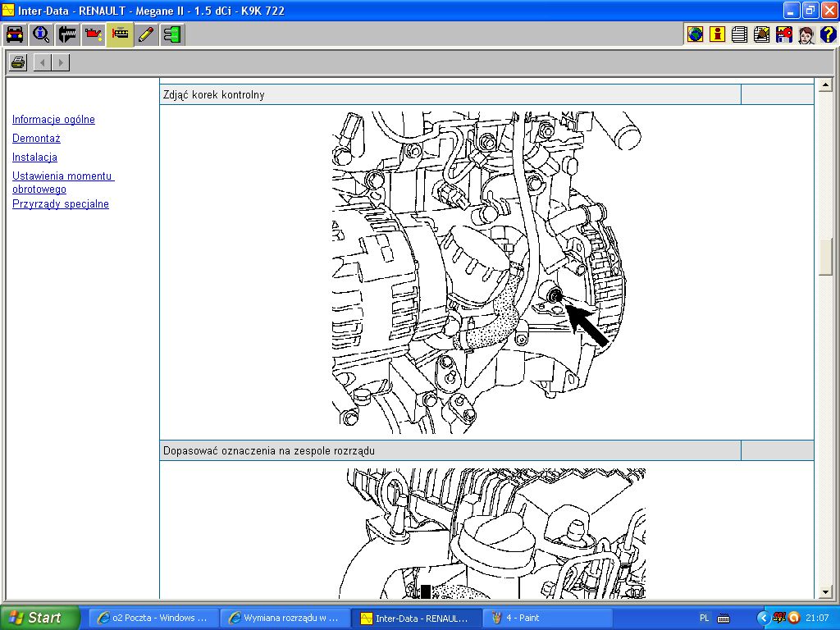
Task: Print the current page with printer icon
Action: click(19, 62)
